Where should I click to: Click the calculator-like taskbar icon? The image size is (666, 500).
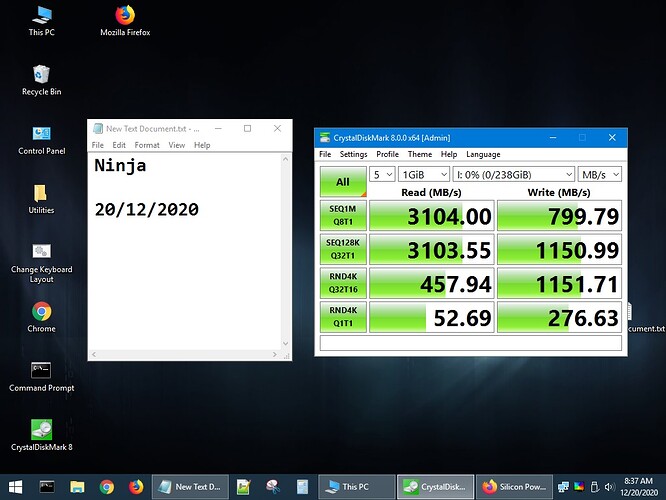302,487
